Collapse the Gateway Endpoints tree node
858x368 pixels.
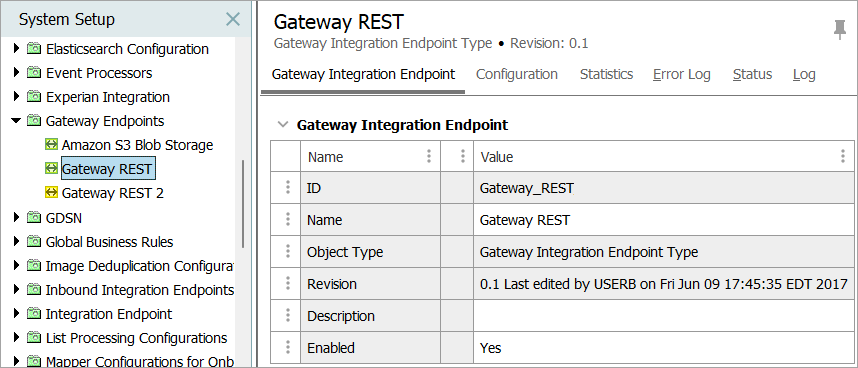pyautogui.click(x=16, y=120)
